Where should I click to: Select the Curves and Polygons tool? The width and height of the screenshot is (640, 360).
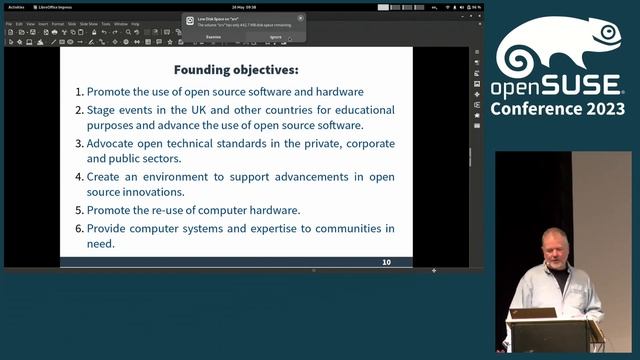[91, 42]
